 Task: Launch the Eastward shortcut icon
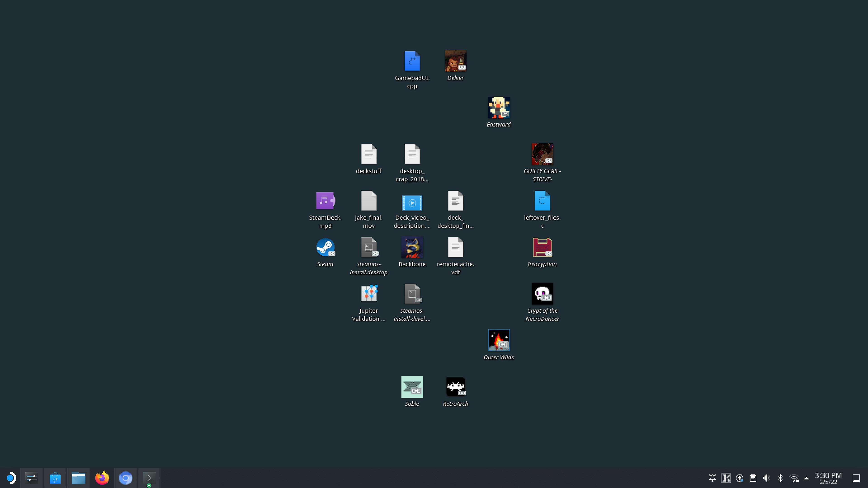tap(499, 108)
